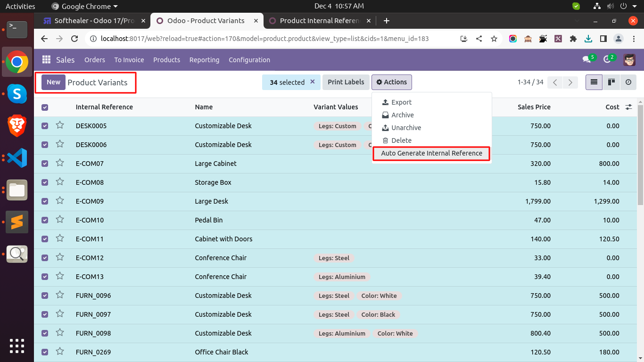This screenshot has height=362, width=644.
Task: Switch to list view
Action: tap(594, 82)
